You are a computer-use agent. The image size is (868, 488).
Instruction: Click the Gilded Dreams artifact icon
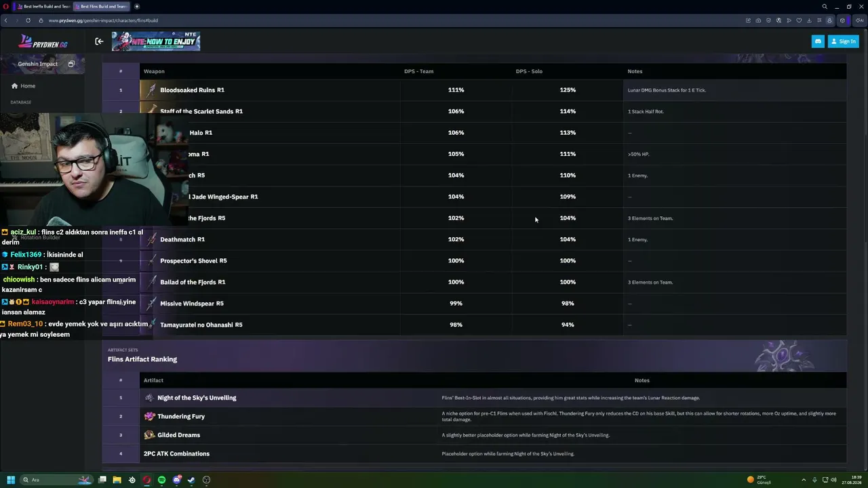coord(149,435)
